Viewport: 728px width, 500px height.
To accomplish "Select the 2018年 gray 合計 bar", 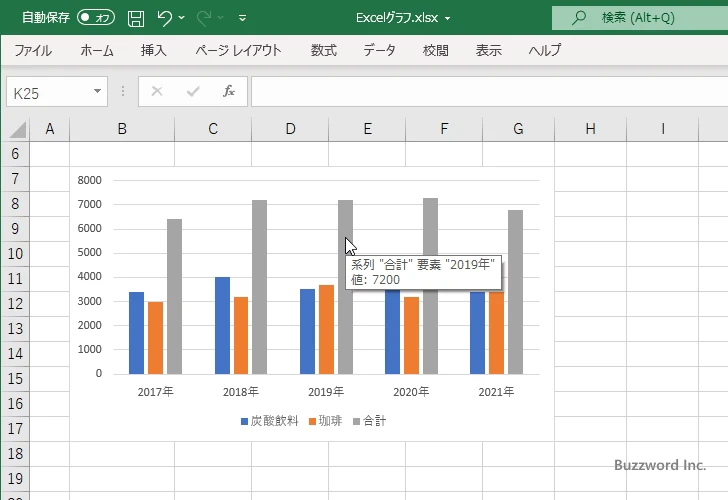I will tap(260, 287).
